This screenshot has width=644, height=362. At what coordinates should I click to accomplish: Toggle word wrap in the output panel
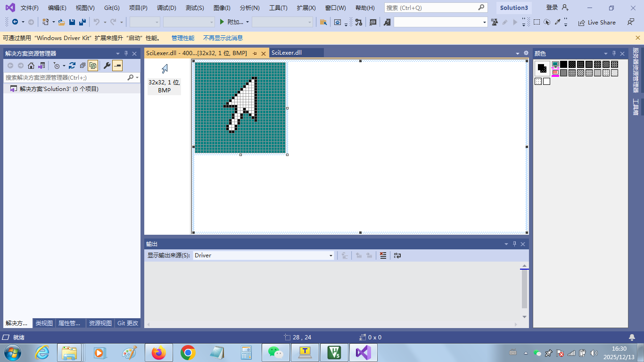click(397, 255)
